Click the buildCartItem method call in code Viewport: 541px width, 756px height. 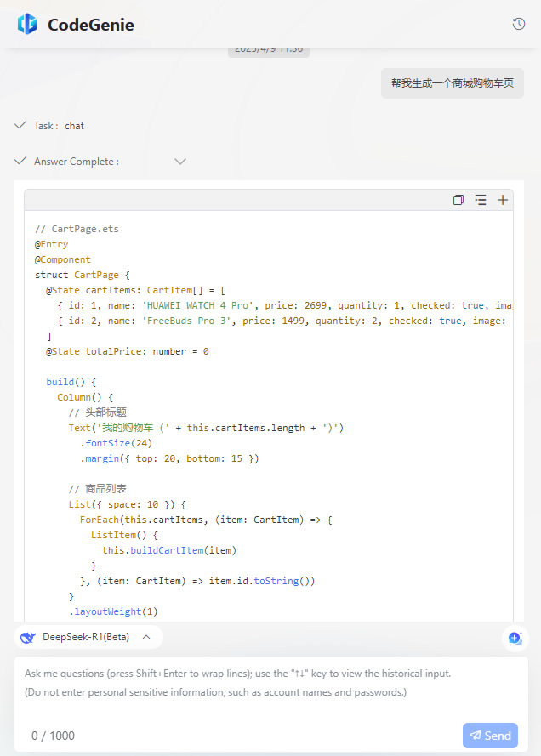pyautogui.click(x=167, y=550)
